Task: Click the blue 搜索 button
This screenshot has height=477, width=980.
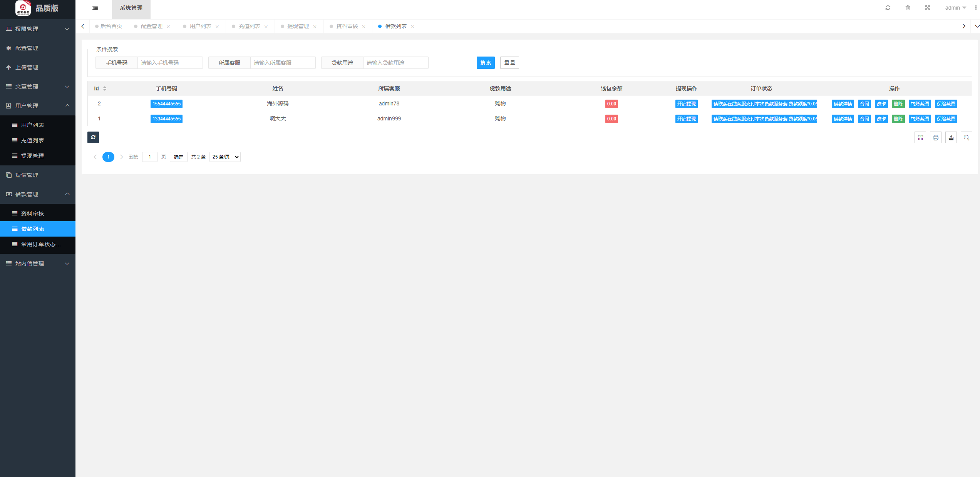Action: pos(485,63)
